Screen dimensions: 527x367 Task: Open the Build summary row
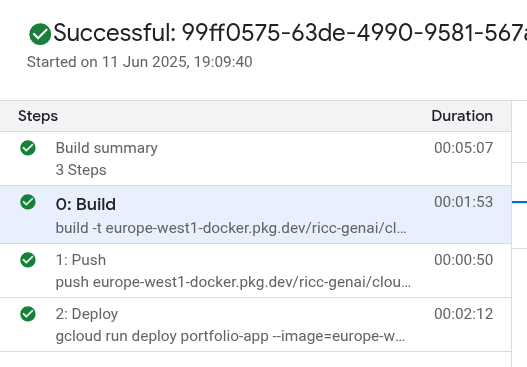pyautogui.click(x=255, y=159)
